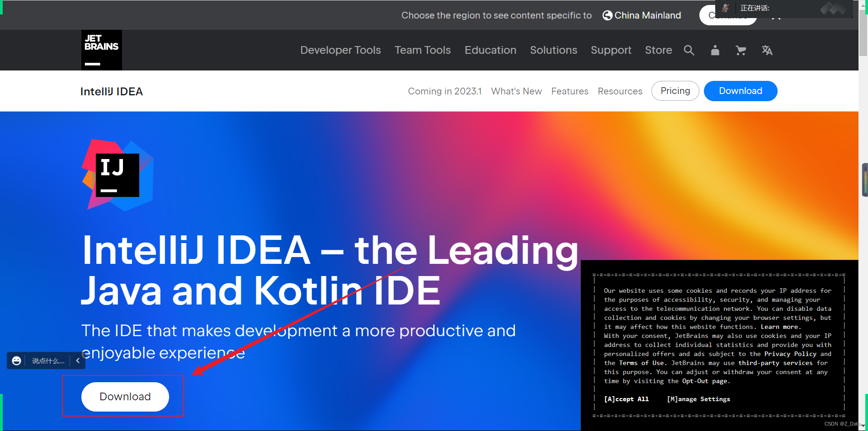868x431 pixels.
Task: Open the shopping cart icon
Action: tap(741, 50)
